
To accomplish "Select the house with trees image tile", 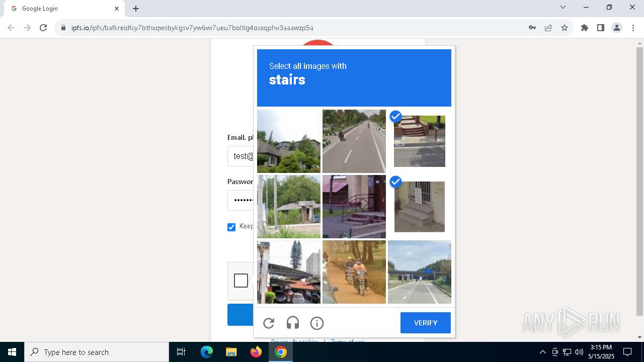I will click(x=289, y=141).
